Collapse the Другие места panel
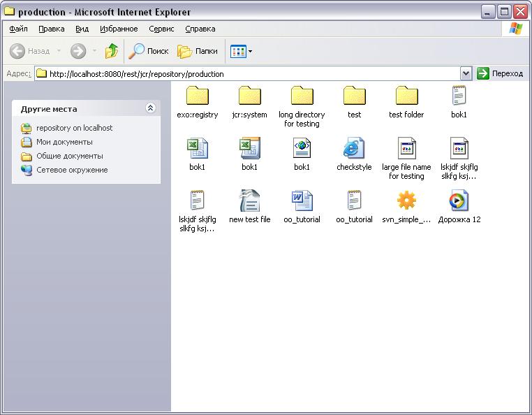 150,108
